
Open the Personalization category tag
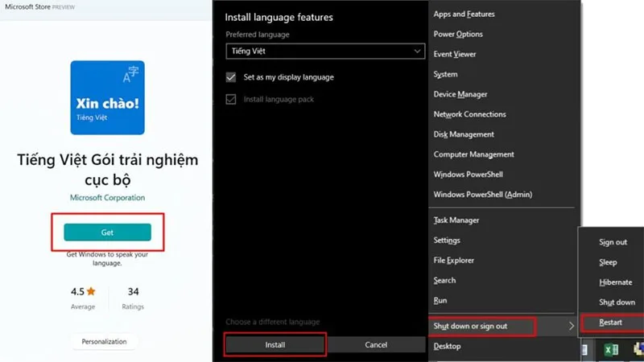click(x=104, y=341)
